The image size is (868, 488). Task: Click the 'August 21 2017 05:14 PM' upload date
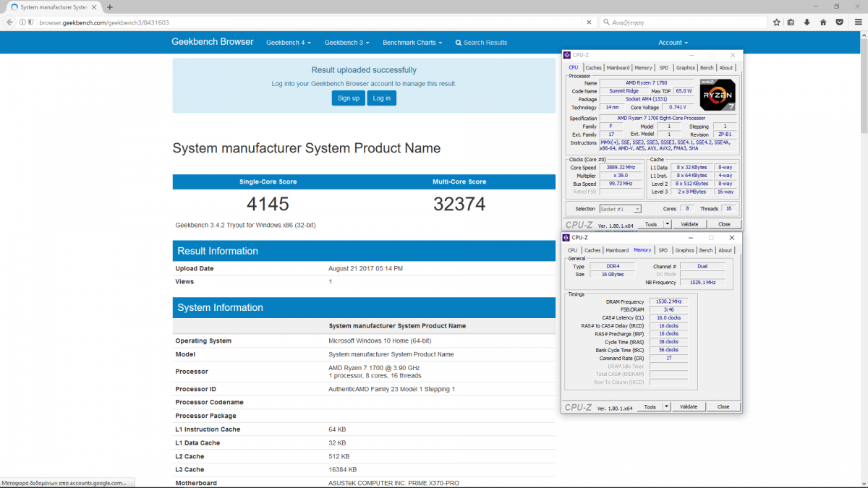coord(365,268)
